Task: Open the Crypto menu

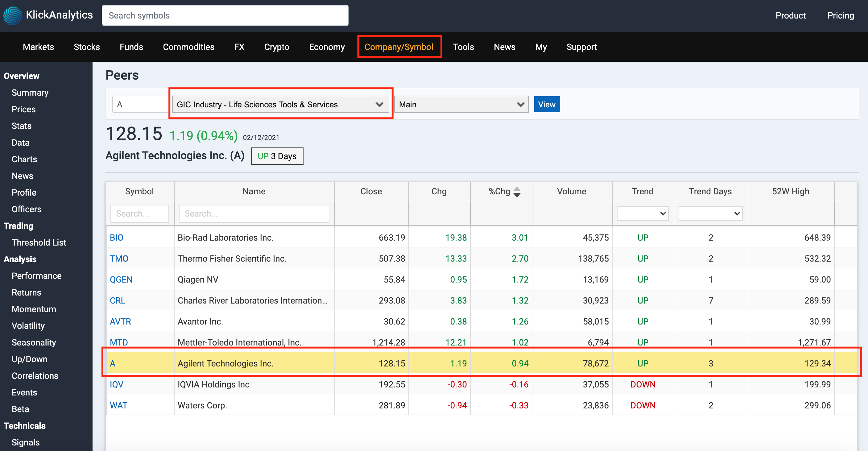Action: [x=276, y=47]
